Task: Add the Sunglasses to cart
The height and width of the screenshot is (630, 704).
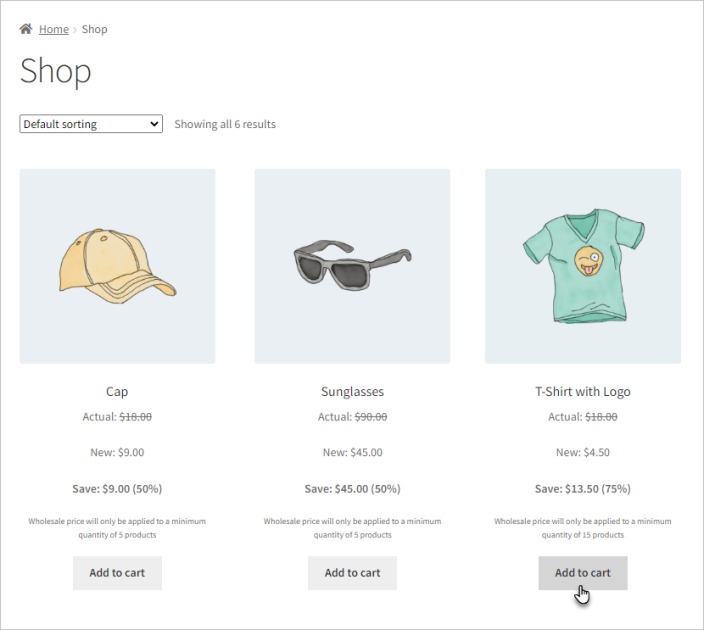Action: pyautogui.click(x=352, y=573)
